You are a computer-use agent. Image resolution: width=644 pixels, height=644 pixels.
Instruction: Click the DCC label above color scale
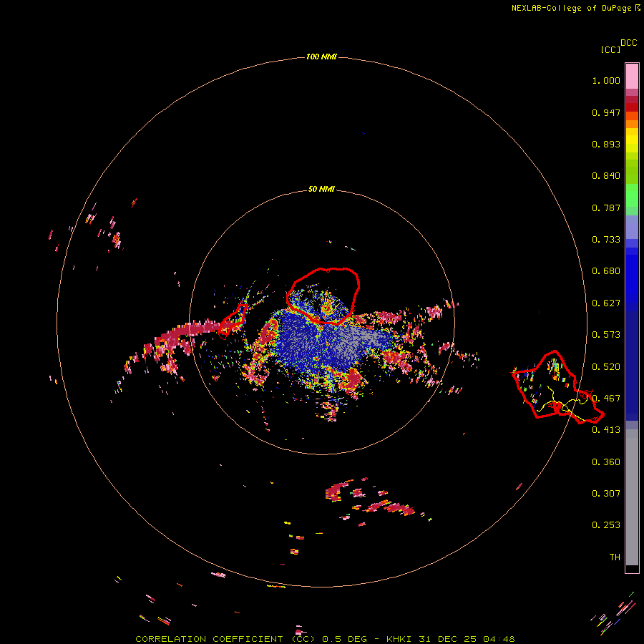point(629,43)
